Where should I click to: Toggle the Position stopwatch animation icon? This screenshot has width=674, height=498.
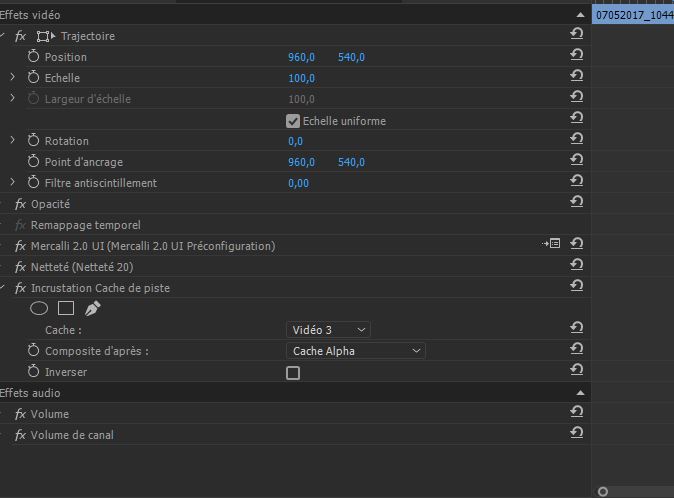tap(34, 56)
